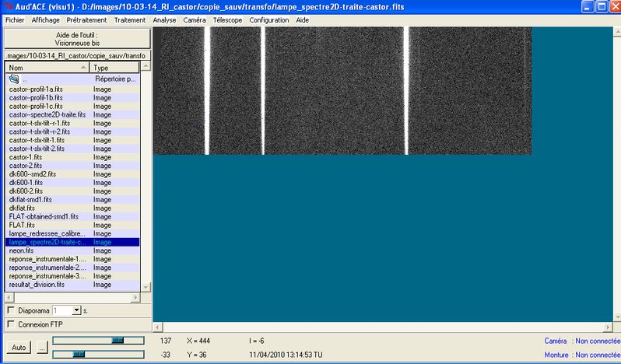This screenshot has width=621, height=364.
Task: Click the Caméra status link
Action: [x=582, y=341]
